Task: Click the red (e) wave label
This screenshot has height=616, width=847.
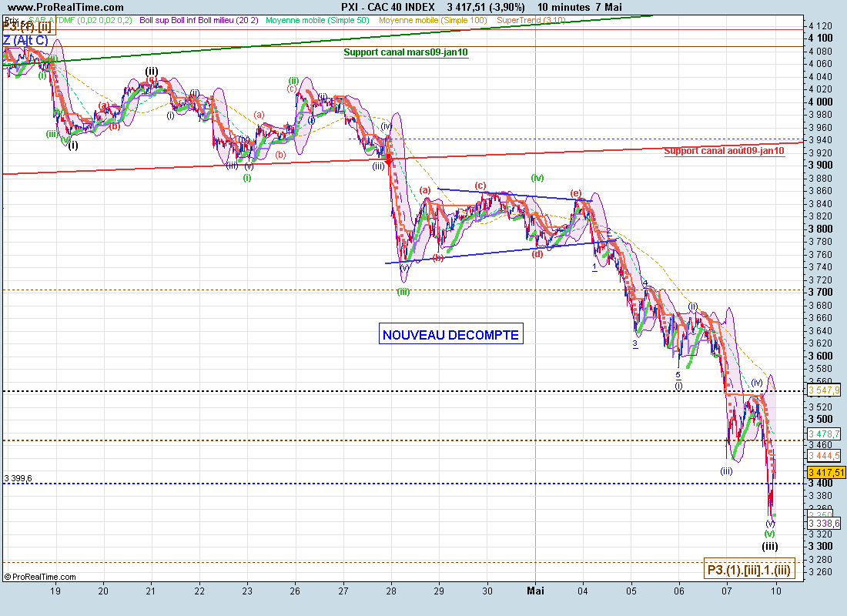Action: point(576,193)
